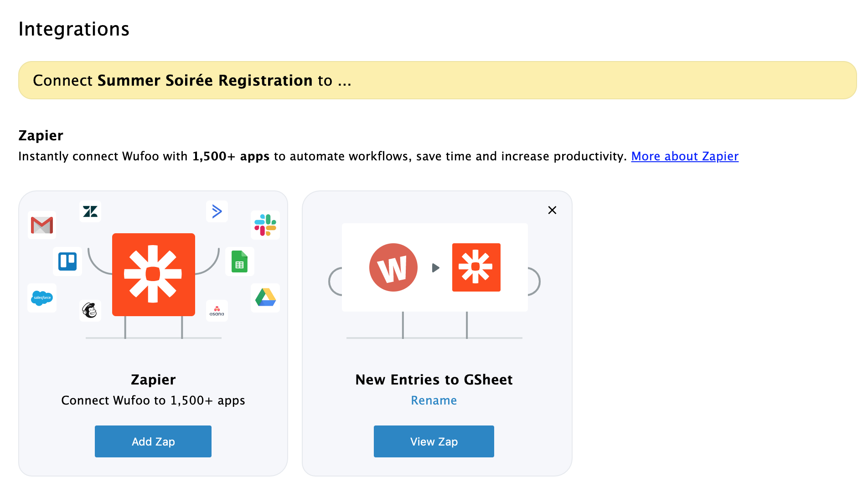Click the ActiveCampaign icon
This screenshot has width=868, height=492.
(x=217, y=211)
